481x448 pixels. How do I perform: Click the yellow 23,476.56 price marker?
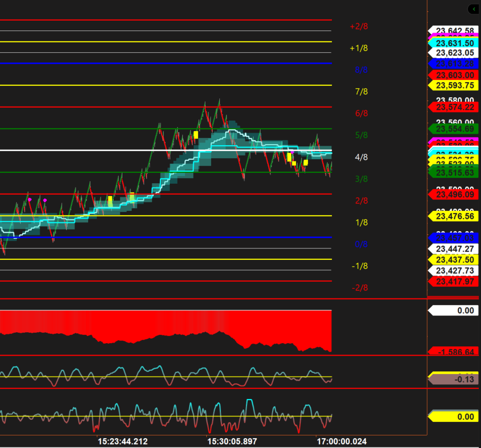453,216
